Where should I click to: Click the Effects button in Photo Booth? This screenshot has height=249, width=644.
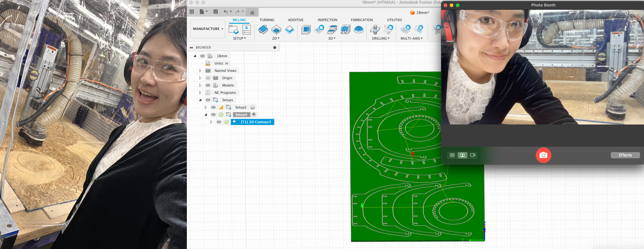coord(625,155)
